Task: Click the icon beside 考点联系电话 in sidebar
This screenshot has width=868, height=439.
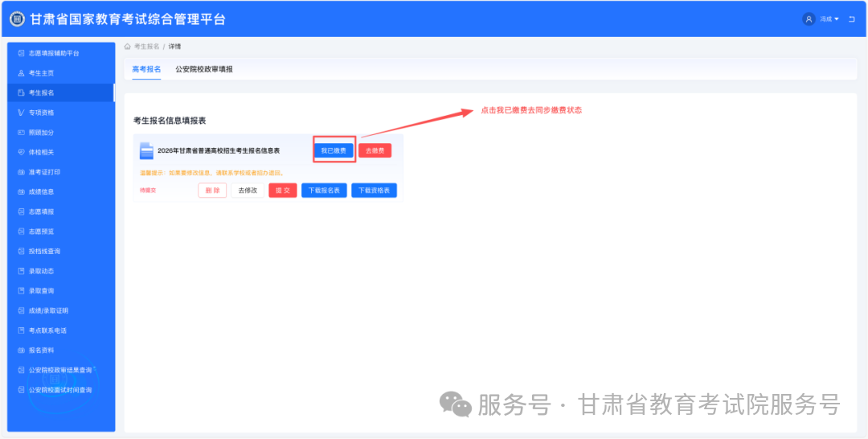Action: [x=22, y=330]
